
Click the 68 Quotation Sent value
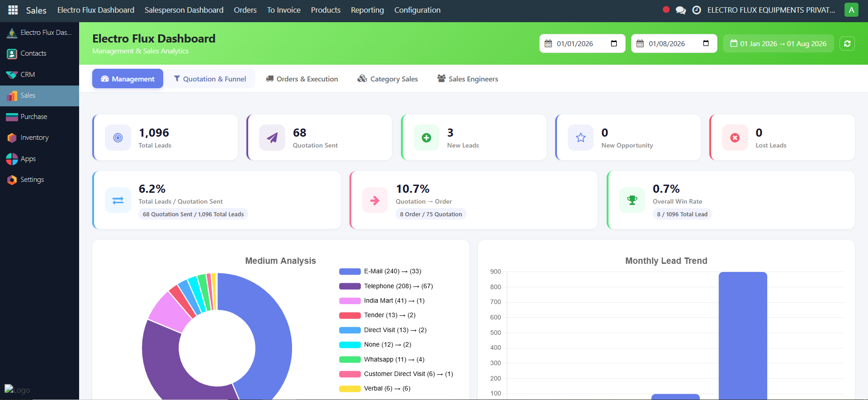coord(300,133)
